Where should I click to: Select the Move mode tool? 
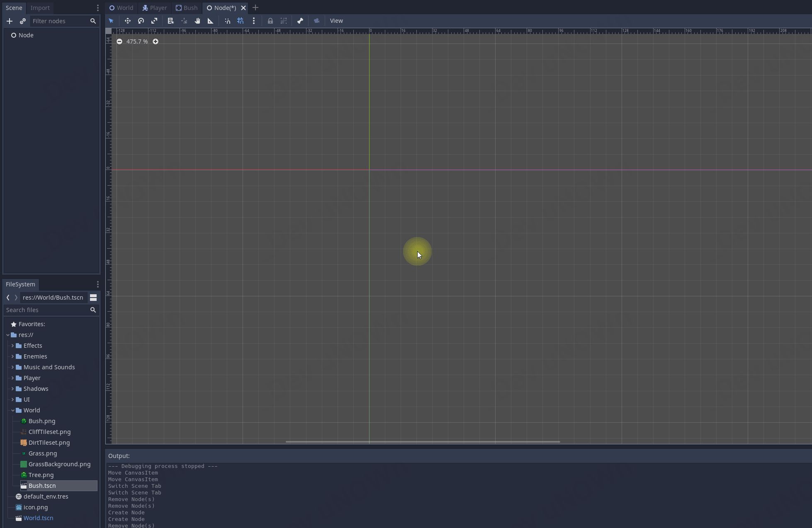128,21
